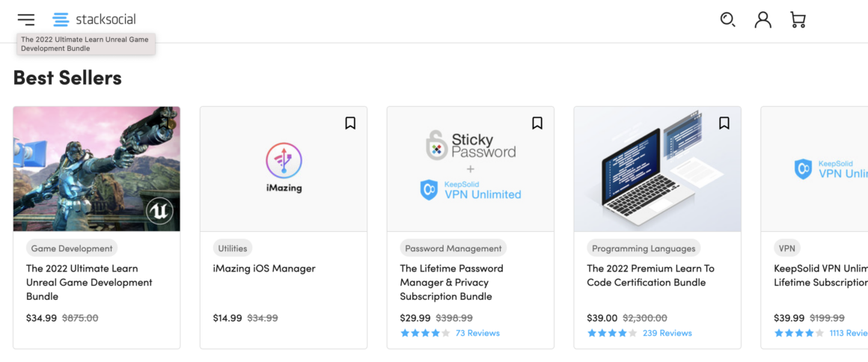Open the hamburger navigation menu

tap(26, 20)
